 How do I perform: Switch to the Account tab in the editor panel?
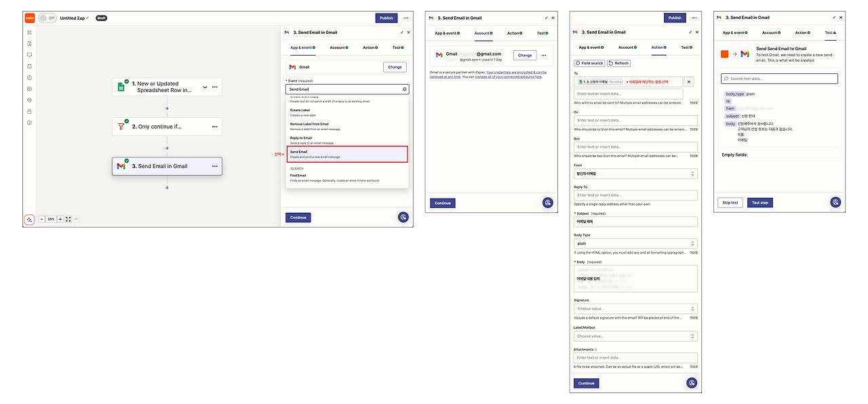(x=339, y=47)
